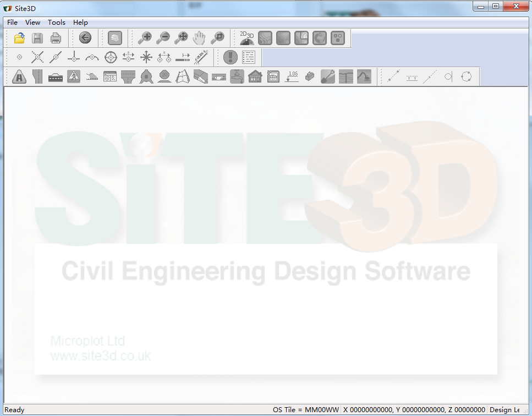The width and height of the screenshot is (532, 416).
Task: Click the globe view icon
Action: pyautogui.click(x=320, y=37)
